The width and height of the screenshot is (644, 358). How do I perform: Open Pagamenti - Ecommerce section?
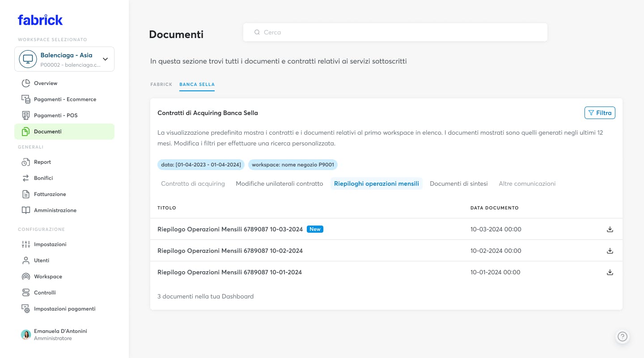coord(64,99)
